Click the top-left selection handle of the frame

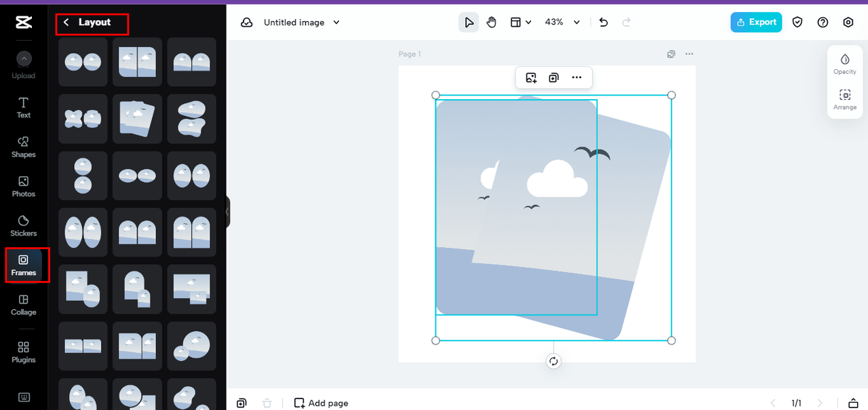[x=435, y=95]
